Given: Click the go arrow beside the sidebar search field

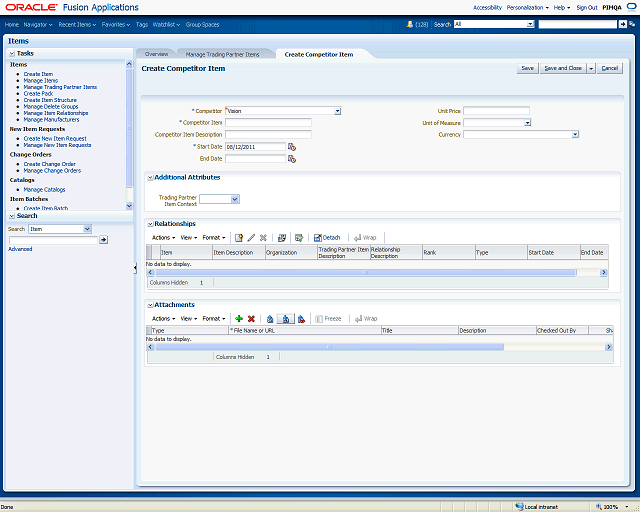Looking at the screenshot, I should 103,240.
